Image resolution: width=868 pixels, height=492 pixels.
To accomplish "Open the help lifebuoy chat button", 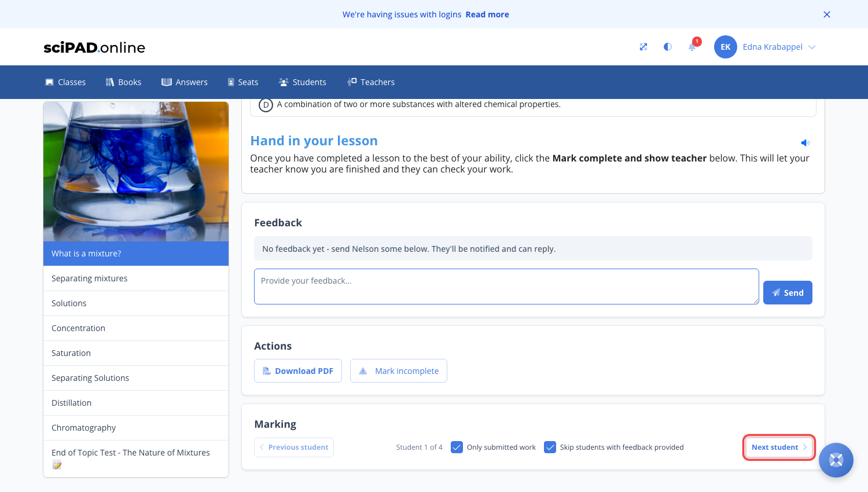I will pyautogui.click(x=836, y=460).
